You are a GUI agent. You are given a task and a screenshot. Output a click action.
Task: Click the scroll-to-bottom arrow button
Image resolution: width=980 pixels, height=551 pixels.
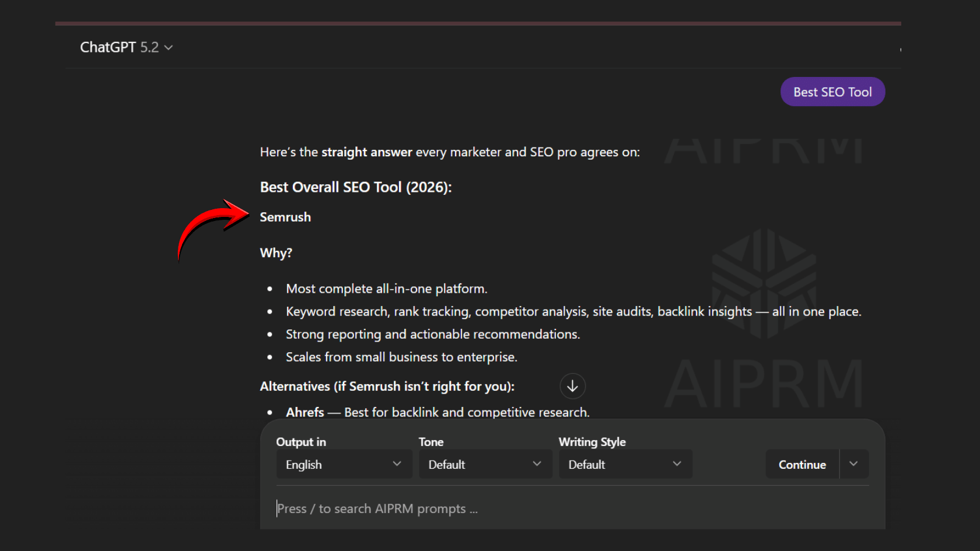[x=572, y=386]
